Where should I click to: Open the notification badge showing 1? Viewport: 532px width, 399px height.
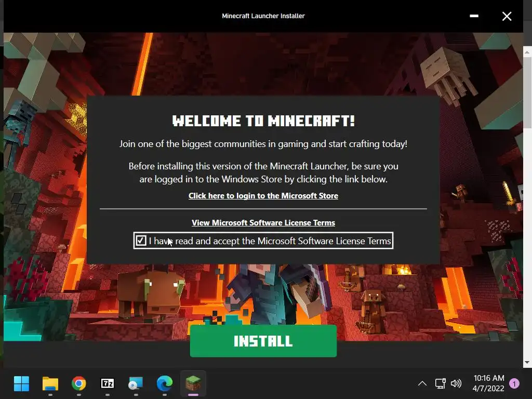[x=514, y=383]
